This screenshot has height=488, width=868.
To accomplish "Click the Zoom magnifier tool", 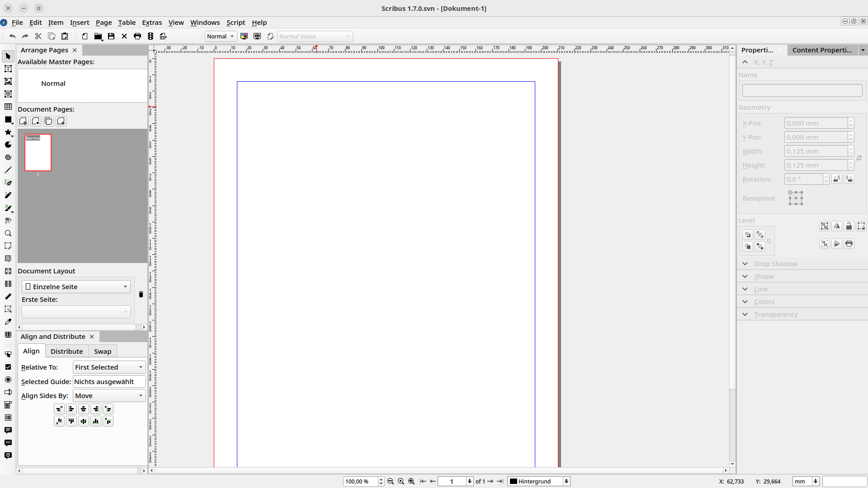I will [8, 233].
